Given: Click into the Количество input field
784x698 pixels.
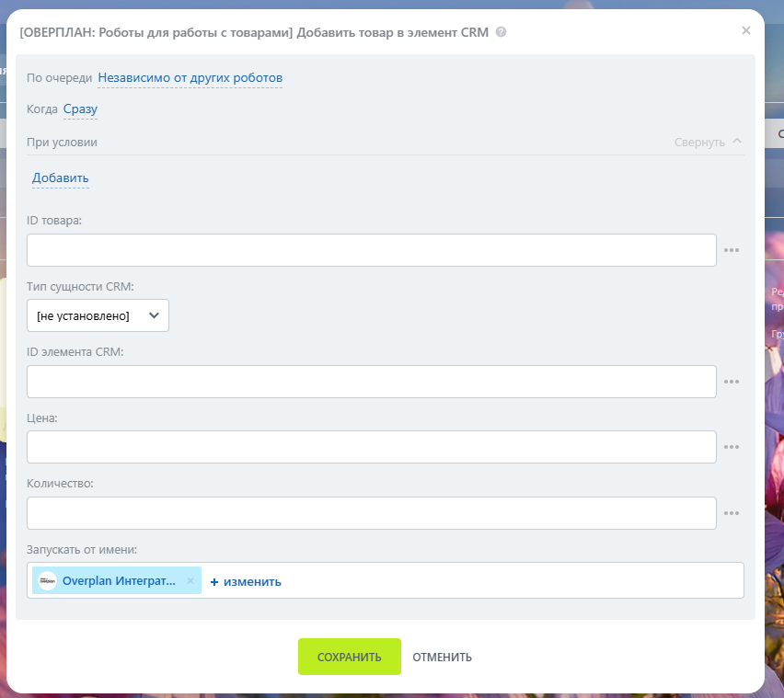Looking at the screenshot, I should [x=371, y=514].
